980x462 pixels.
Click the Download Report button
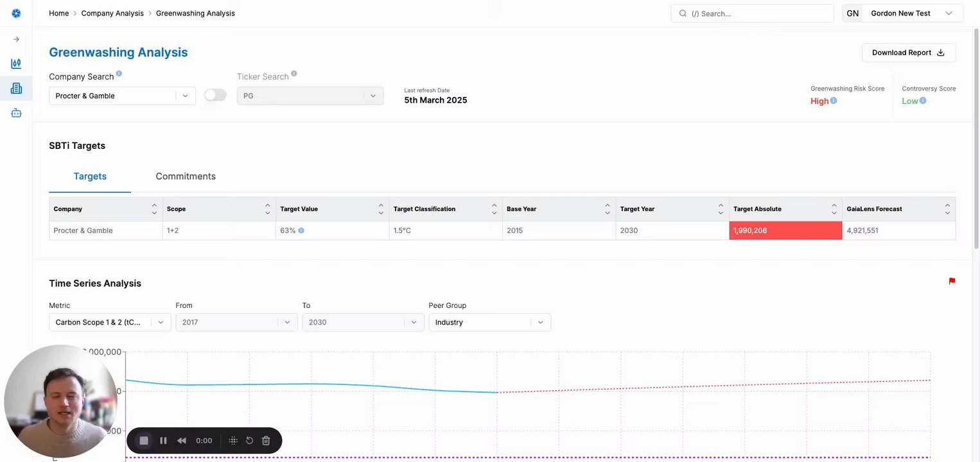point(909,53)
